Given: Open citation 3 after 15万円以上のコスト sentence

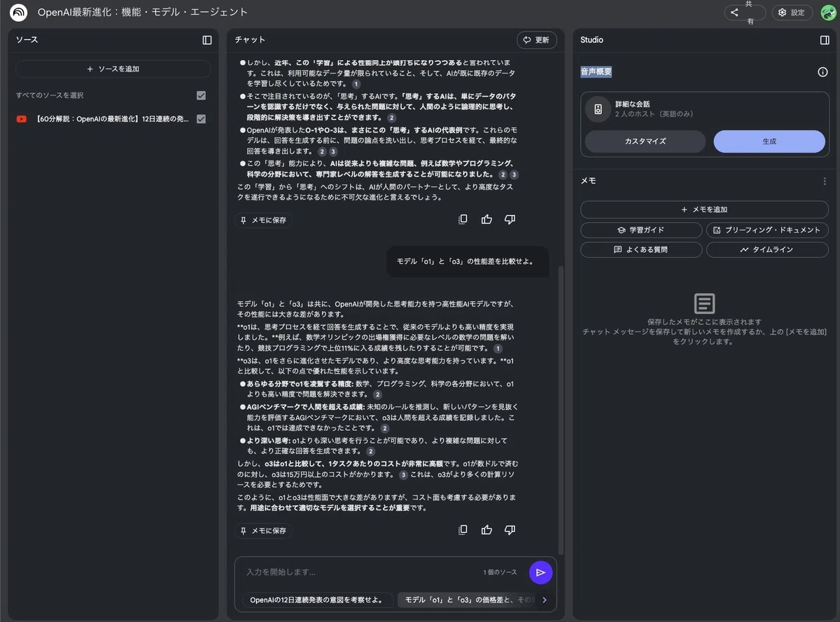Looking at the screenshot, I should pyautogui.click(x=403, y=475).
